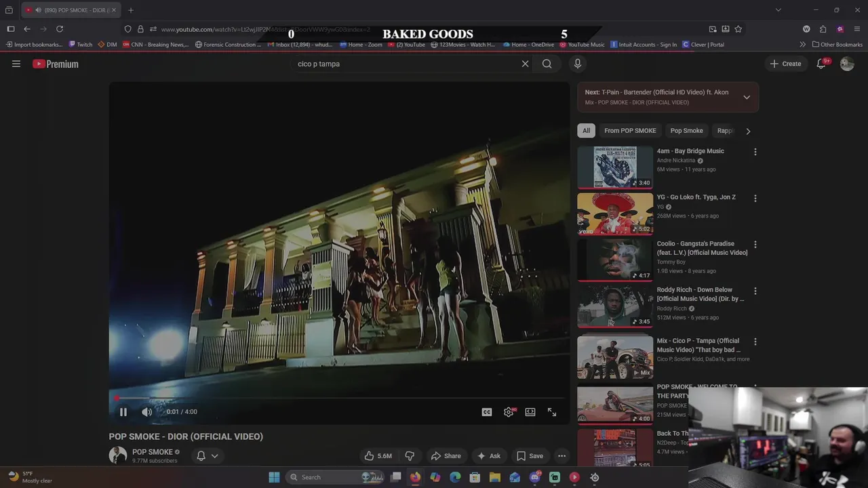Open Windows Start menu

(274, 477)
